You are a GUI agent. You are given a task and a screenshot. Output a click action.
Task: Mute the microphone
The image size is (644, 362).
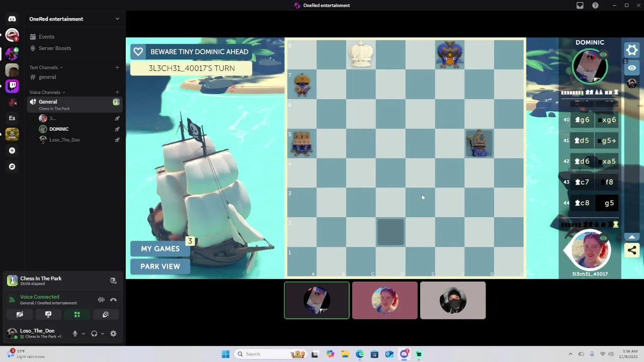(75, 333)
